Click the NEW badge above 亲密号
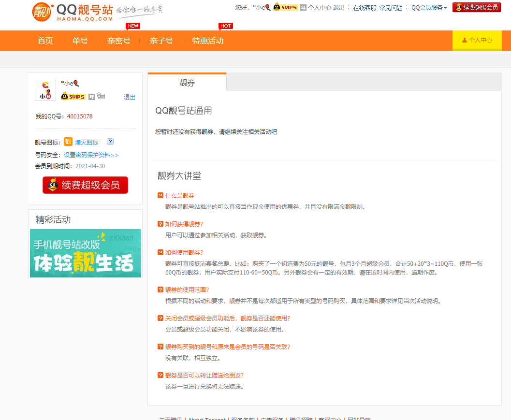The width and height of the screenshot is (511, 420). pos(132,26)
